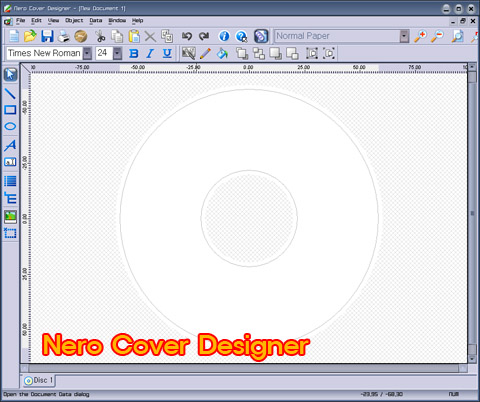Click the paint bucket fill icon
This screenshot has width=480, height=402.
pos(222,53)
